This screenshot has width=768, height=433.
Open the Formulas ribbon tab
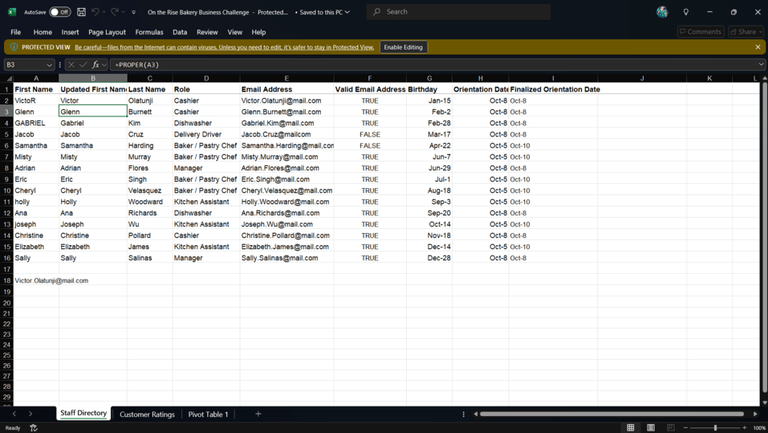[149, 32]
